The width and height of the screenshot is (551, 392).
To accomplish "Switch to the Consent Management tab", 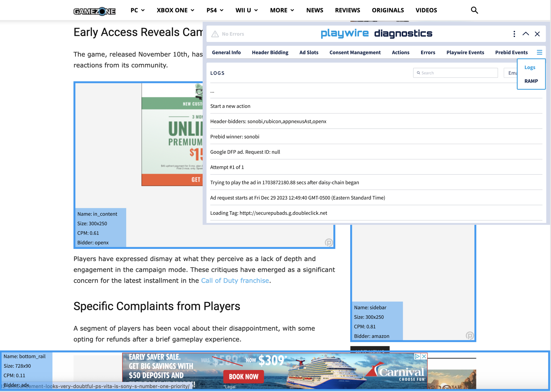I will (x=355, y=52).
